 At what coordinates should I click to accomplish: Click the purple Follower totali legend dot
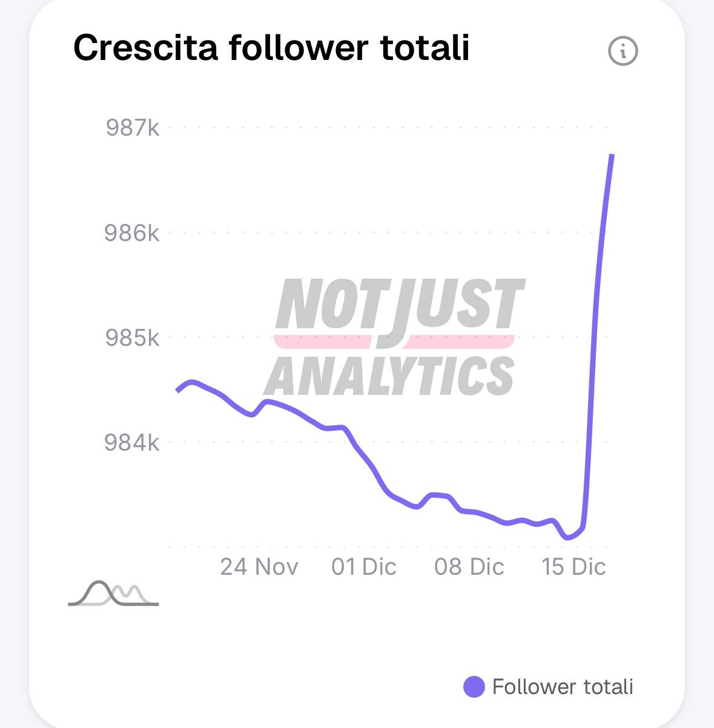pos(474,687)
